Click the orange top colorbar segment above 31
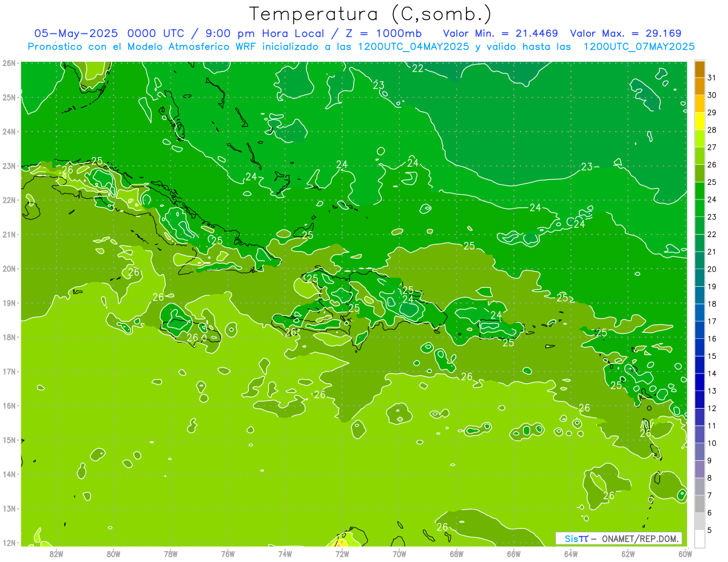Screen dimensions: 728x562 click(699, 69)
